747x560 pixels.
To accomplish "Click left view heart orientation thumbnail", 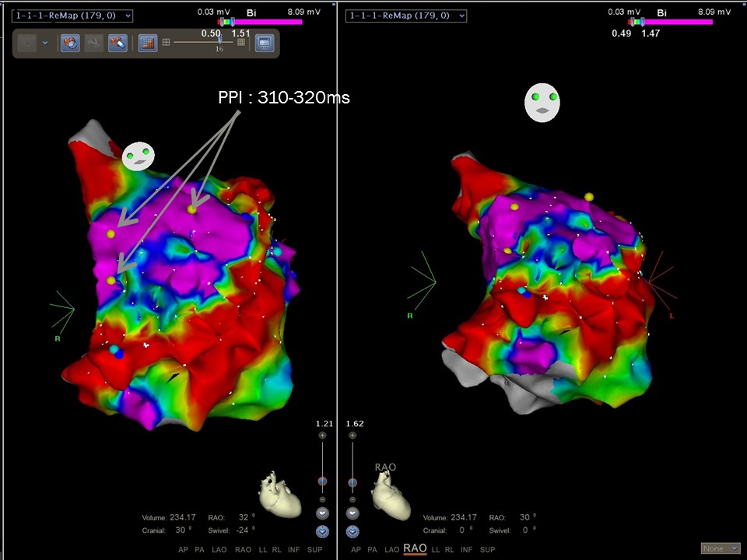I will [280, 495].
